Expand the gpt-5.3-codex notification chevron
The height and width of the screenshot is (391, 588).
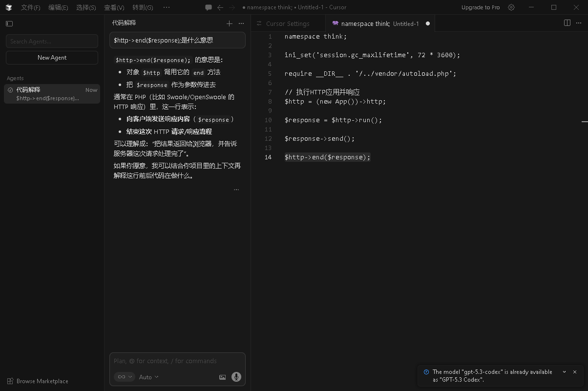564,372
